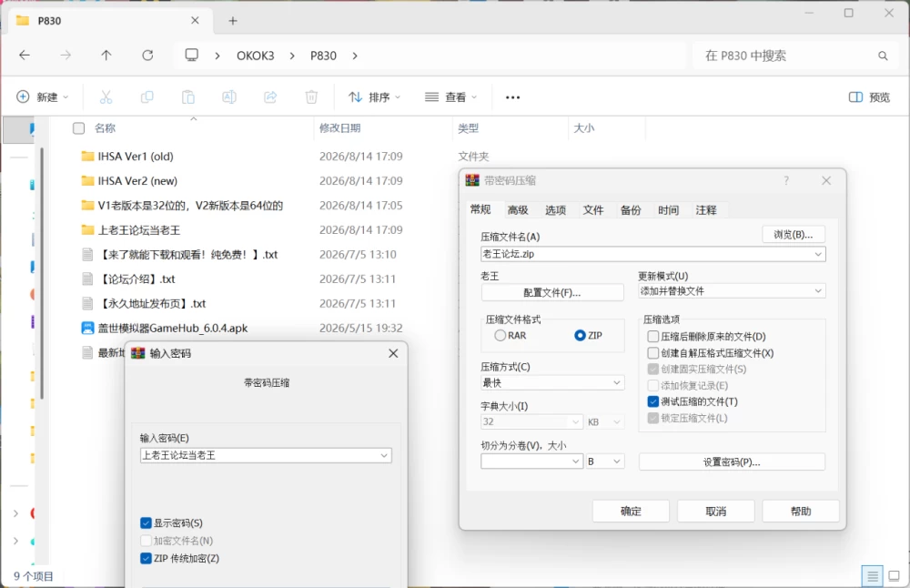Click the 【论坛介绍】.txt file icon
This screenshot has height=588, width=910.
coord(87,279)
